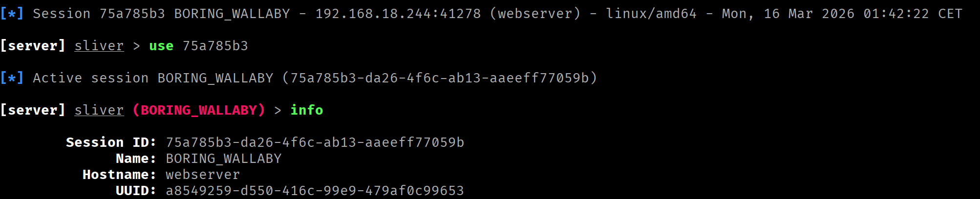Click the session UUID in parentheses
Viewport: 980px width, 199px height.
[439, 78]
